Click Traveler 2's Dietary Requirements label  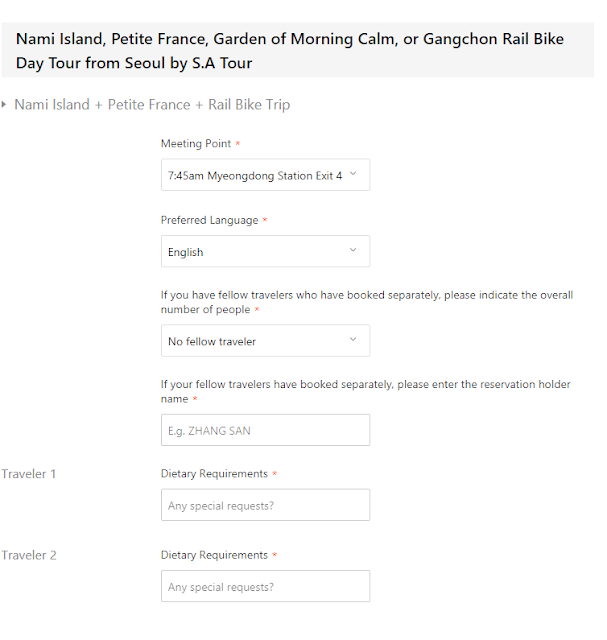point(214,555)
